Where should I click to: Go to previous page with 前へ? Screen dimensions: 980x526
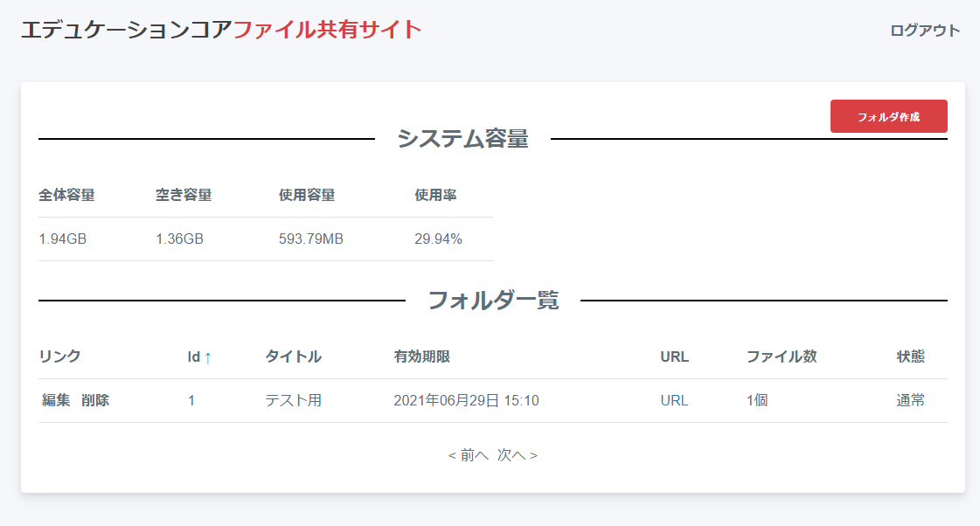(468, 455)
